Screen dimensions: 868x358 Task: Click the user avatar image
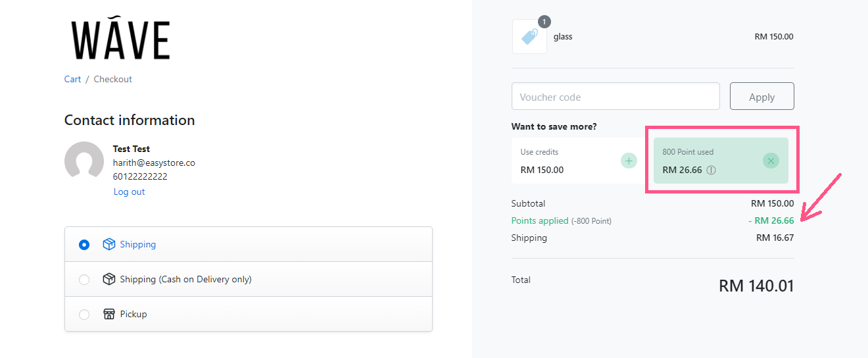click(x=84, y=161)
